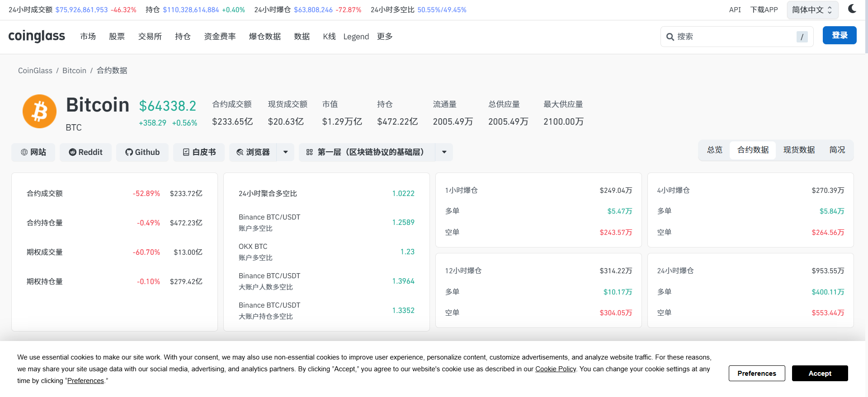Open the 更多 menu

pyautogui.click(x=385, y=37)
